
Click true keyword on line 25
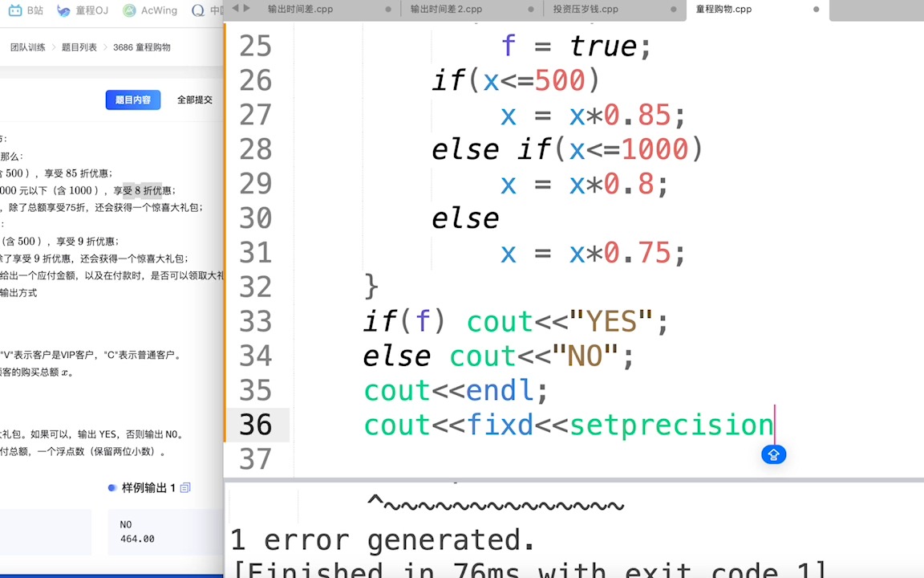point(603,46)
